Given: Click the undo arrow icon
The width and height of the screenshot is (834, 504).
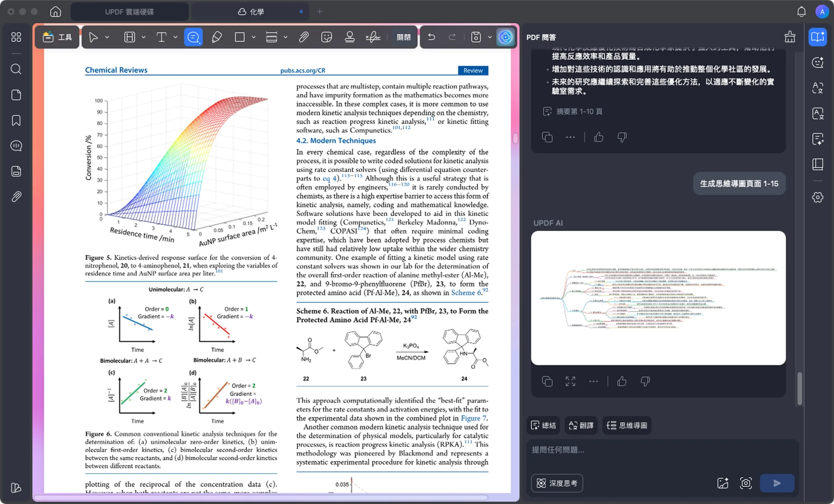Looking at the screenshot, I should coord(431,37).
